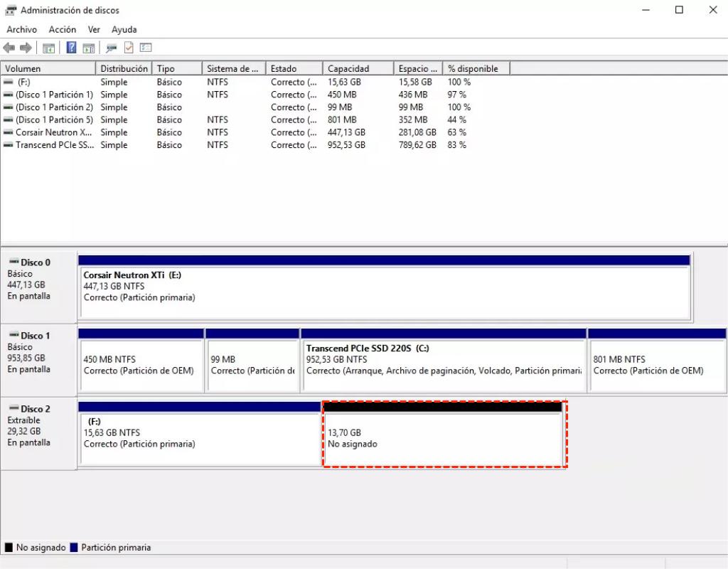Sort by the Espacio... column header
The height and width of the screenshot is (569, 728).
tap(418, 68)
